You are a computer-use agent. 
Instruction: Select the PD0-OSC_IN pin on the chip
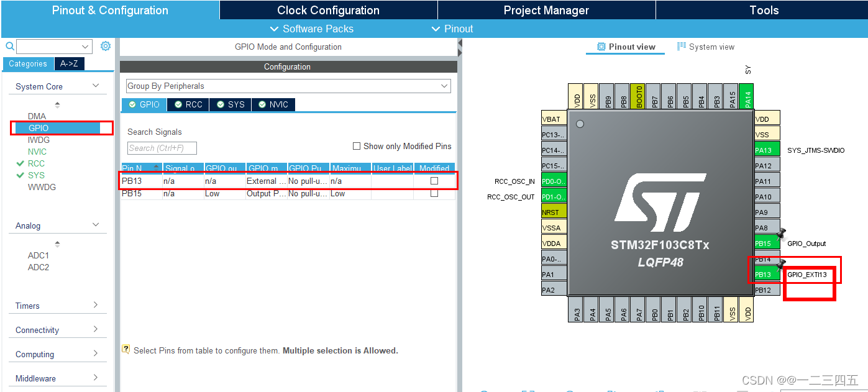554,181
